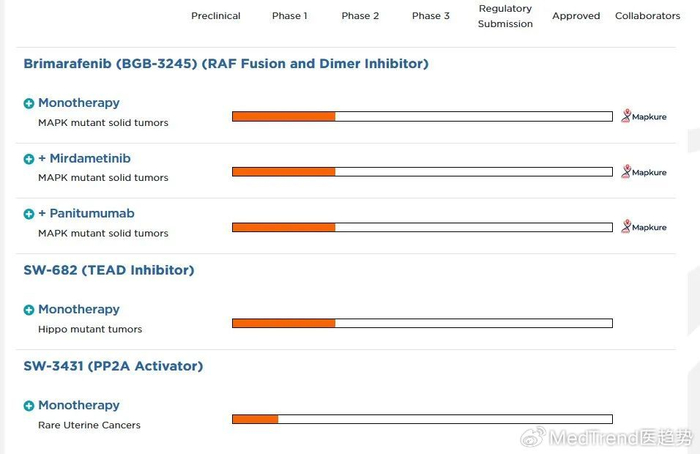Screen dimensions: 700x454
Task: Click Mapkure logo in Mirdametinib row
Action: coord(643,172)
